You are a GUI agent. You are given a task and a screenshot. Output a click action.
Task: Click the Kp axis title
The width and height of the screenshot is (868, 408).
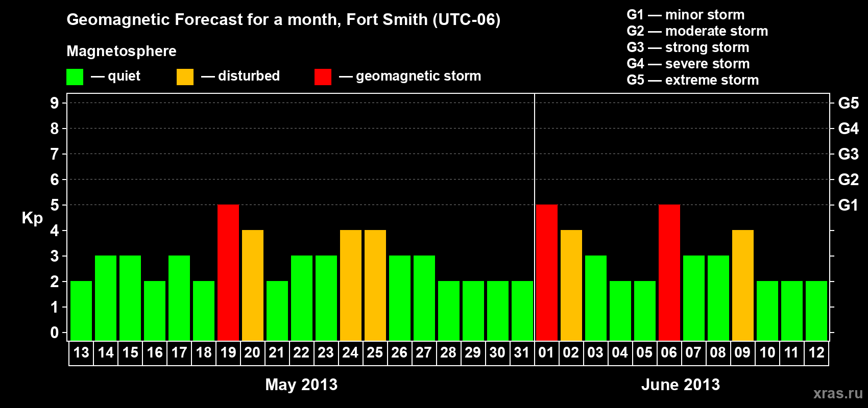(32, 218)
